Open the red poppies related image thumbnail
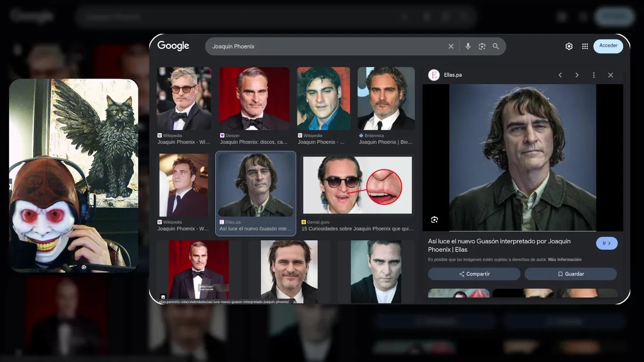This screenshot has height=362, width=644. coord(458,293)
